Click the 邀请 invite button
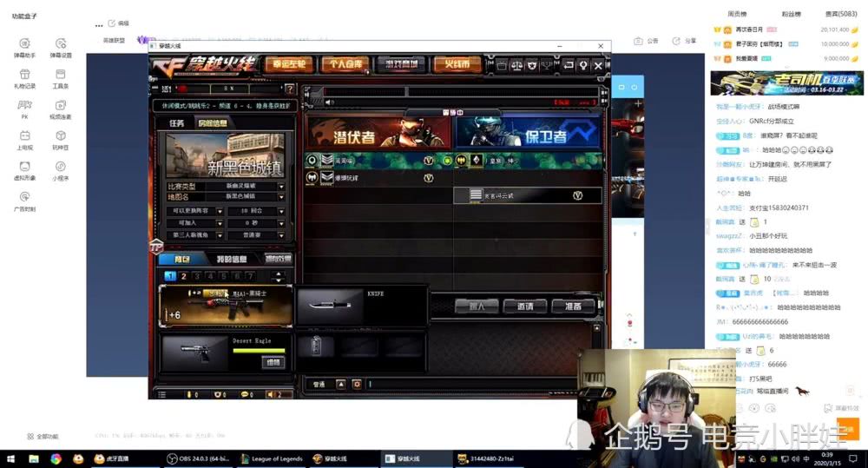 click(525, 306)
